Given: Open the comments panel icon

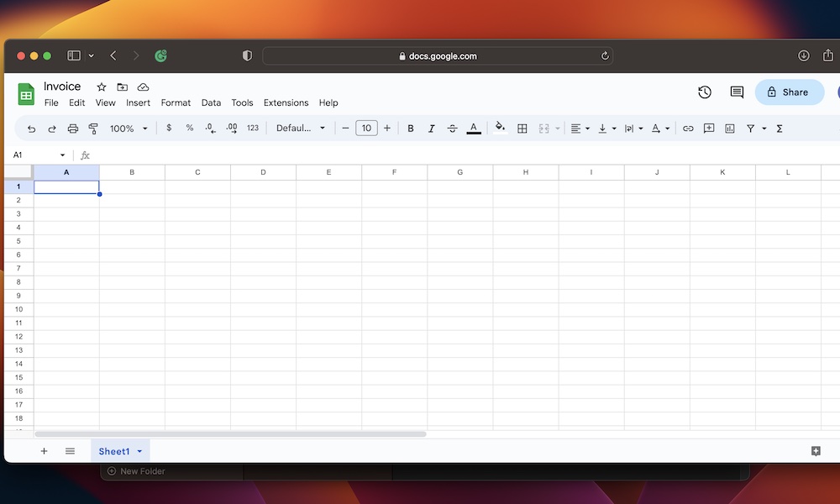Looking at the screenshot, I should [737, 92].
